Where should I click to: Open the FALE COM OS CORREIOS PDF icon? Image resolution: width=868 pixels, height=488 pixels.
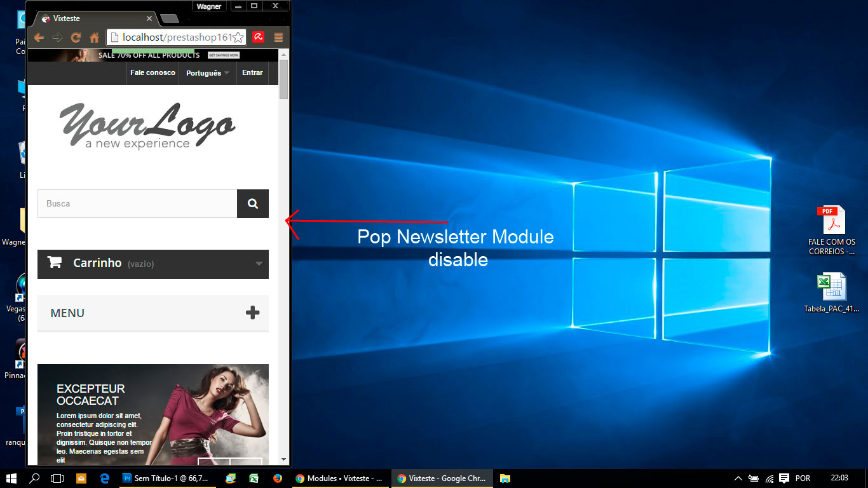pos(832,231)
